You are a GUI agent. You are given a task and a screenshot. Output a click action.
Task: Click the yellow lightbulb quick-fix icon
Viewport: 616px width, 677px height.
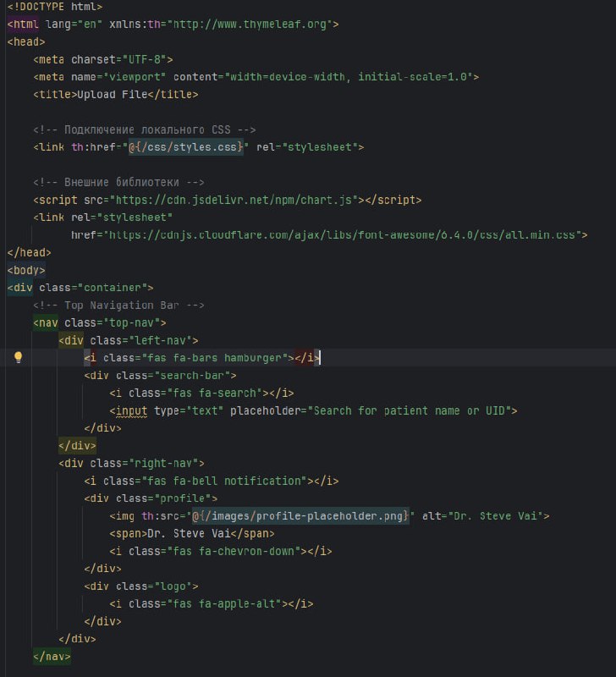point(18,357)
